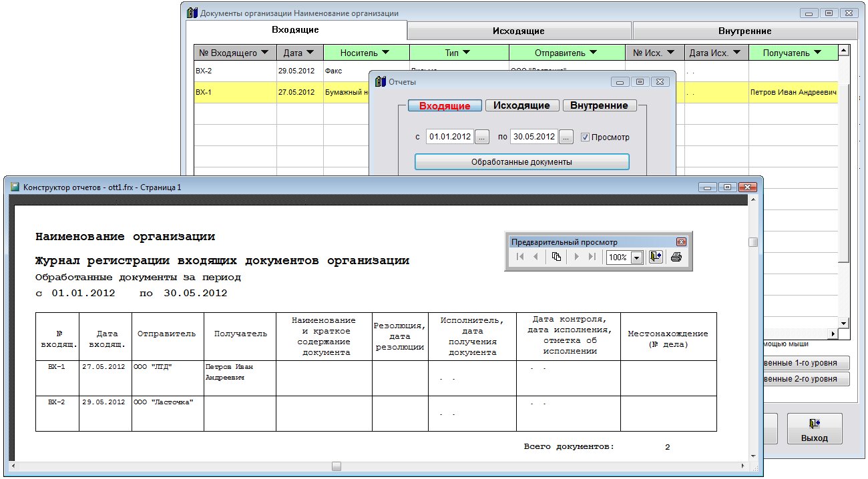Go to last page in preview toolbar
Image resolution: width=868 pixels, height=479 pixels.
click(592, 257)
